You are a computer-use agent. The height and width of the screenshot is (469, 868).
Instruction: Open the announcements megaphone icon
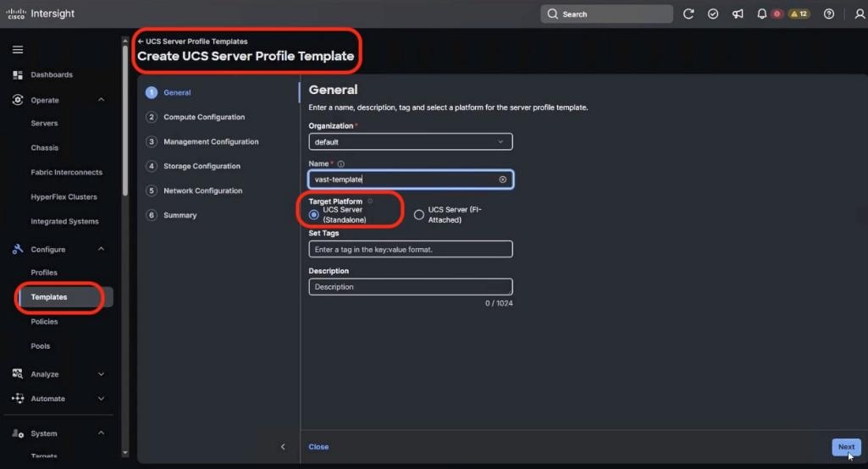point(738,14)
